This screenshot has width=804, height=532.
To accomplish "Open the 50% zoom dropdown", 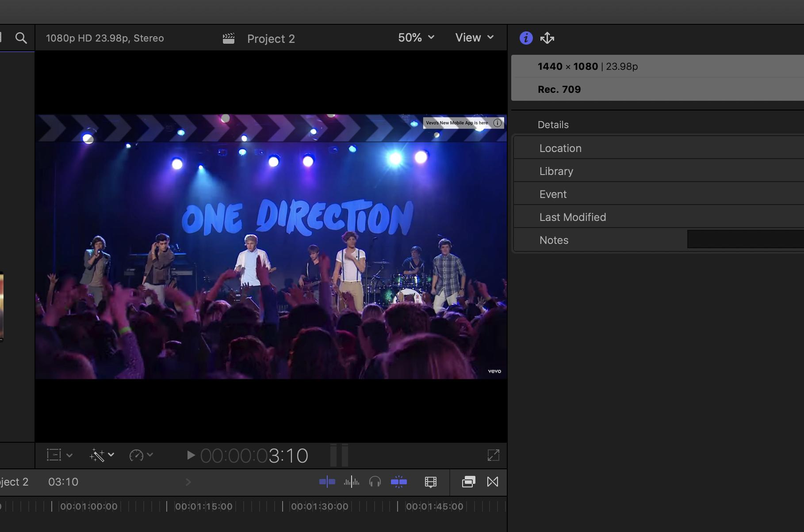I will tap(416, 38).
